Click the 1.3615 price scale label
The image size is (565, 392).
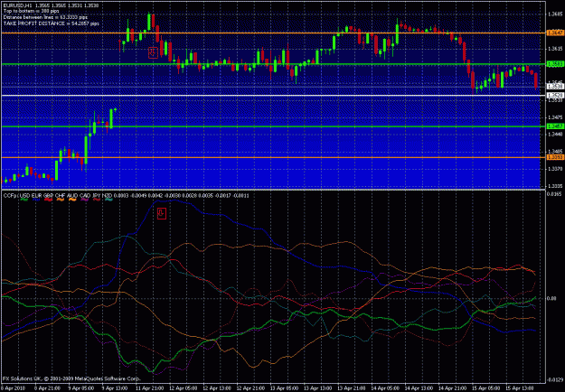tap(555, 49)
